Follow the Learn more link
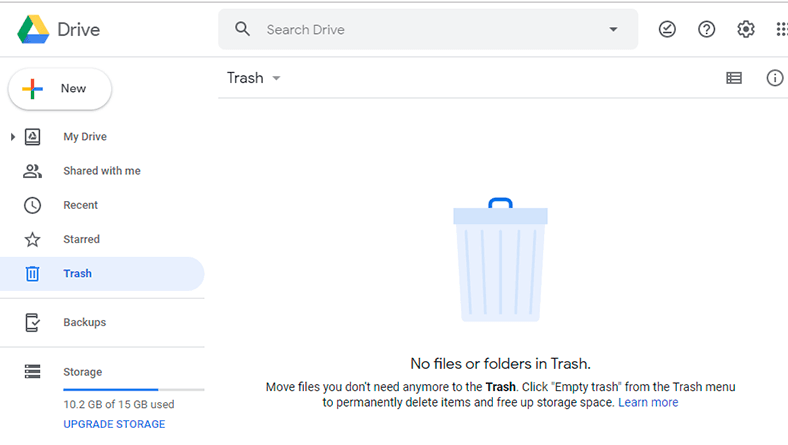Screen dimensions: 788x445 coord(648,402)
